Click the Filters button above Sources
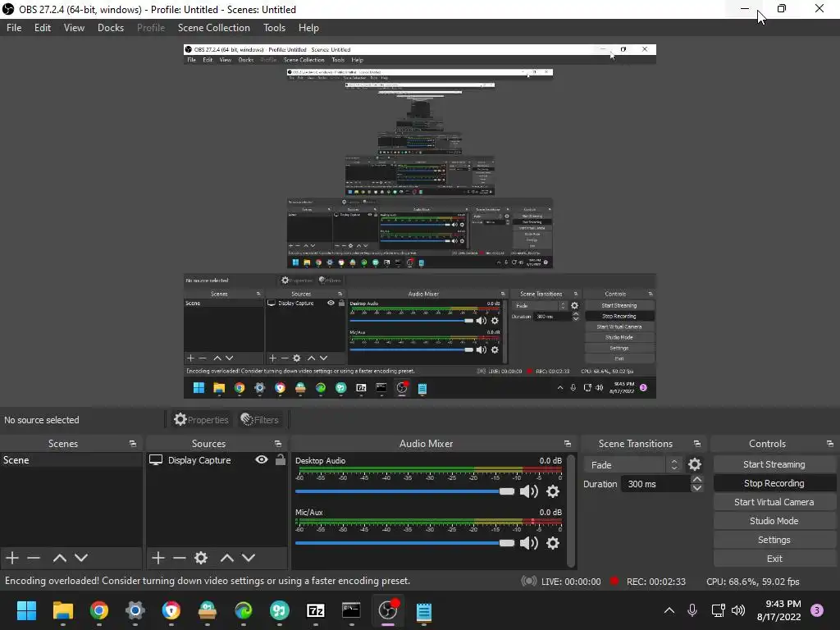This screenshot has height=630, width=840. pos(260,419)
